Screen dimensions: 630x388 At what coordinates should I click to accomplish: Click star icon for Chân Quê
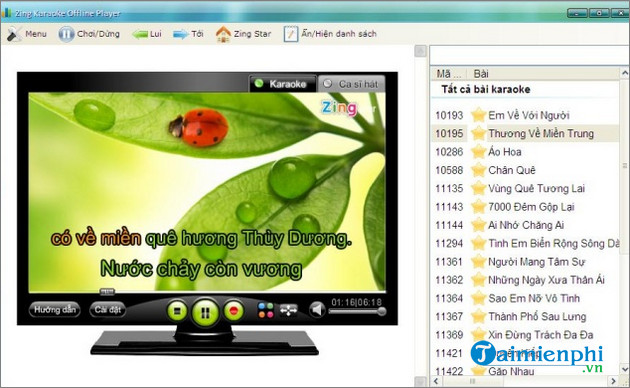click(478, 170)
